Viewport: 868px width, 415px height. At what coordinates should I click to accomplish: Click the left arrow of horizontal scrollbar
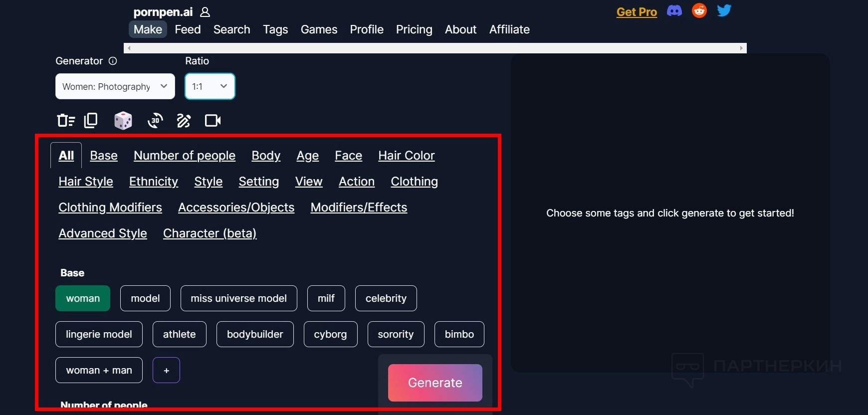[x=129, y=48]
